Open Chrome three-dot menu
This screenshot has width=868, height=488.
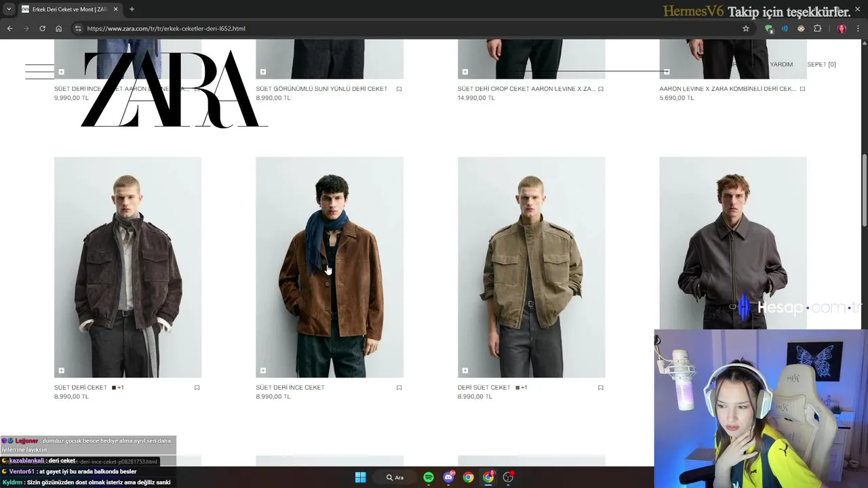[859, 28]
